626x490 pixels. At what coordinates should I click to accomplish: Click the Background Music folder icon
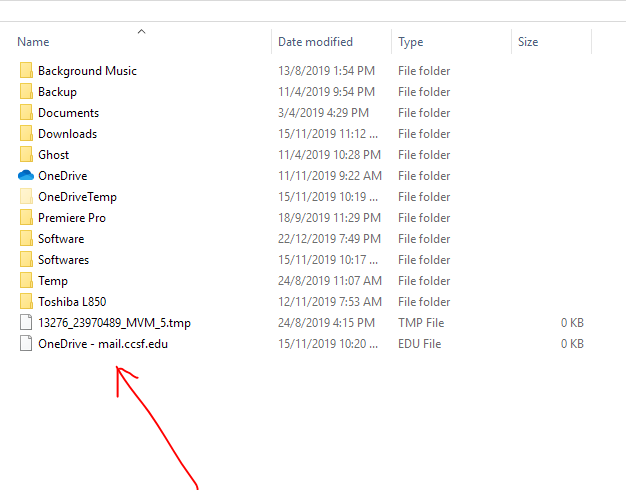point(26,71)
